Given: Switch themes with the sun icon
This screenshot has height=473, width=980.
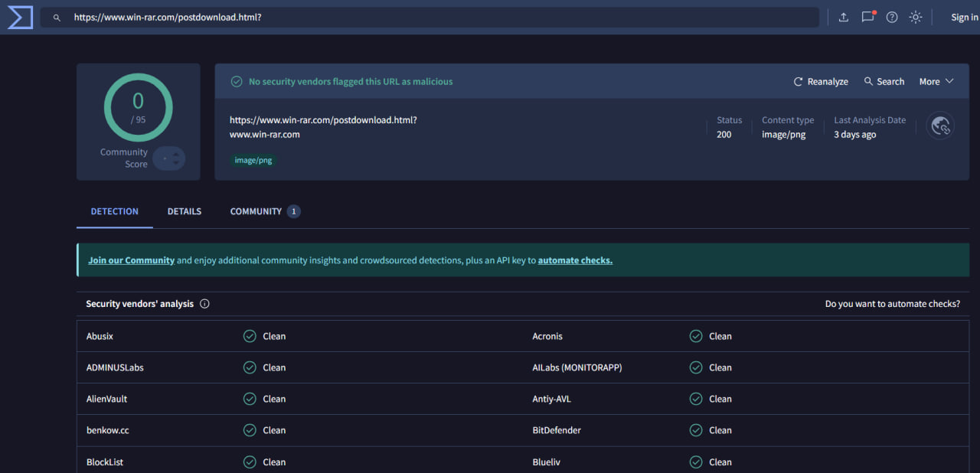Looking at the screenshot, I should pyautogui.click(x=916, y=16).
